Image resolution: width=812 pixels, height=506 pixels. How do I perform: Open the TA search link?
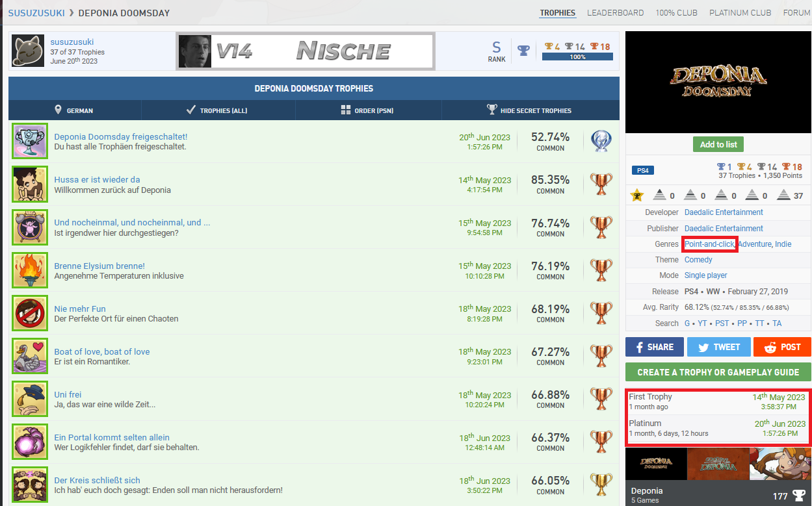click(777, 323)
